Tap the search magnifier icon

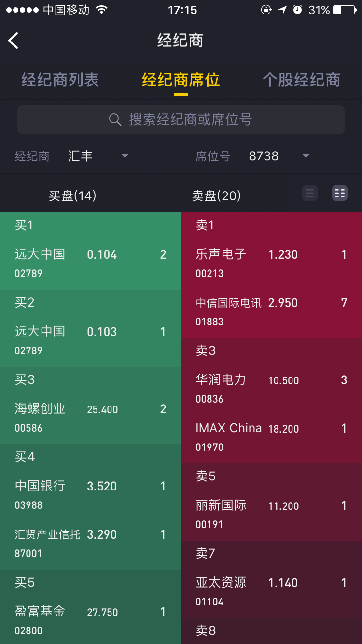coord(115,120)
